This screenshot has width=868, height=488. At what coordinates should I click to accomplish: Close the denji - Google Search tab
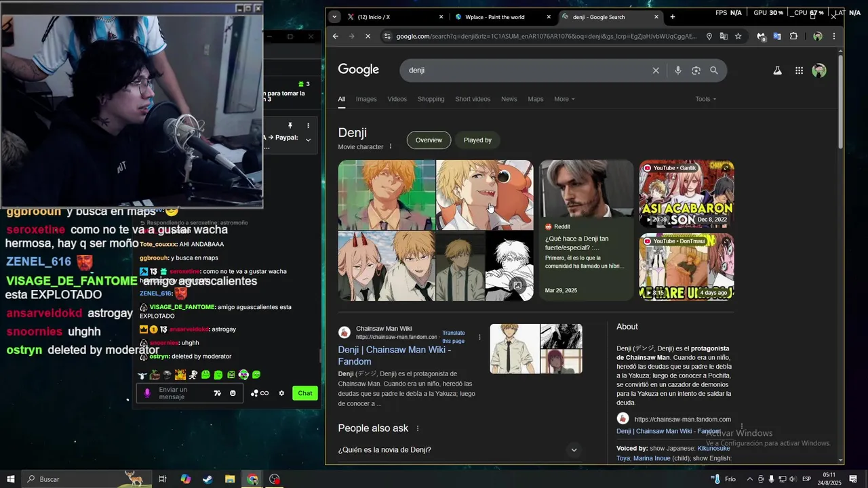point(656,17)
